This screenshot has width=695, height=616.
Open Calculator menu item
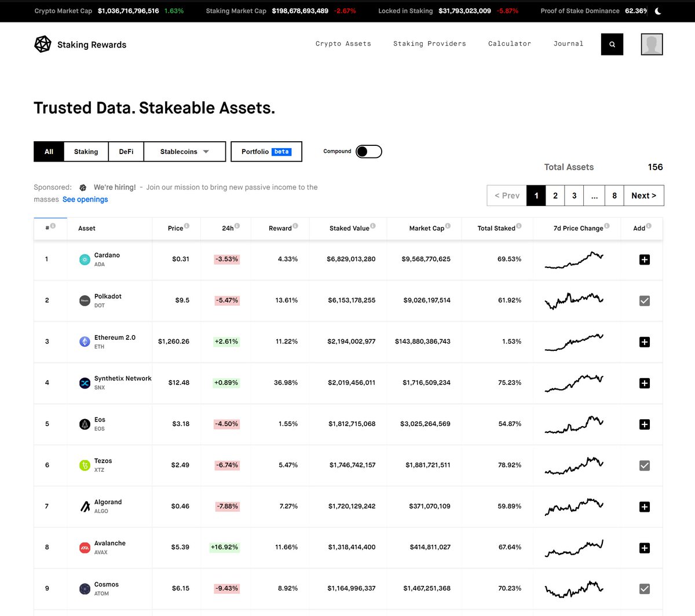coord(510,43)
